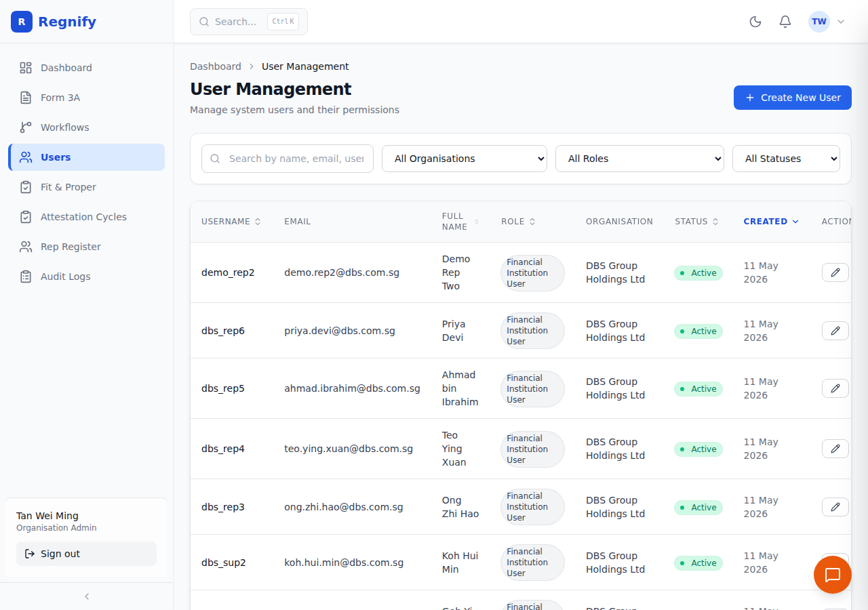Image resolution: width=868 pixels, height=610 pixels.
Task: Click the Ctrl K shortcut badge
Action: tap(283, 22)
